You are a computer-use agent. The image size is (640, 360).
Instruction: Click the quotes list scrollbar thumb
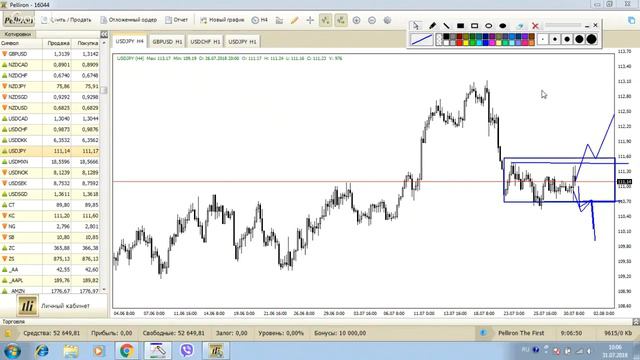[x=104, y=90]
